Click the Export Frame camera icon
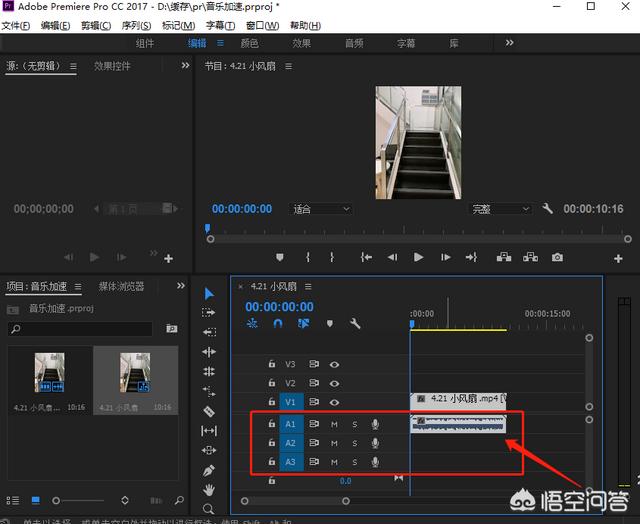640x524 pixels. coord(557,257)
